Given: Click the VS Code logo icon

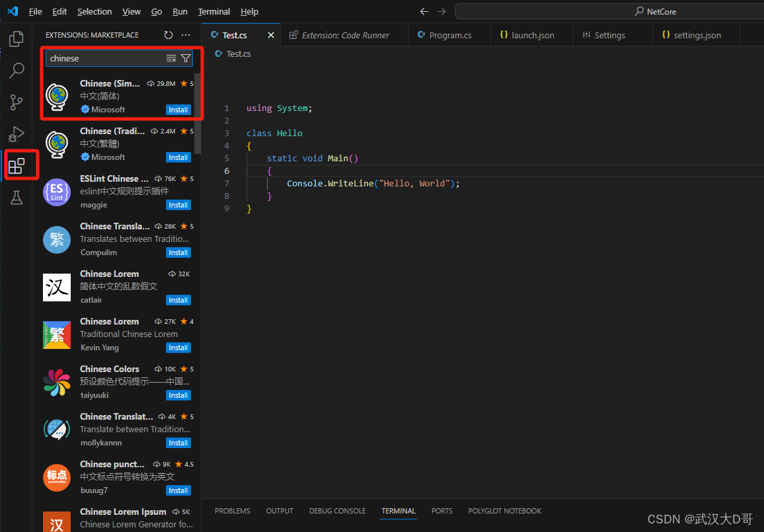Looking at the screenshot, I should pos(13,11).
